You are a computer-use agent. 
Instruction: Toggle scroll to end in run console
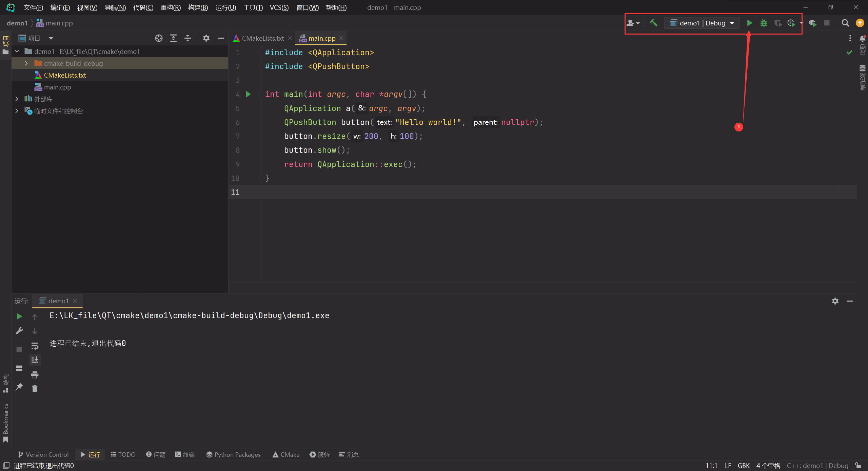pyautogui.click(x=35, y=360)
